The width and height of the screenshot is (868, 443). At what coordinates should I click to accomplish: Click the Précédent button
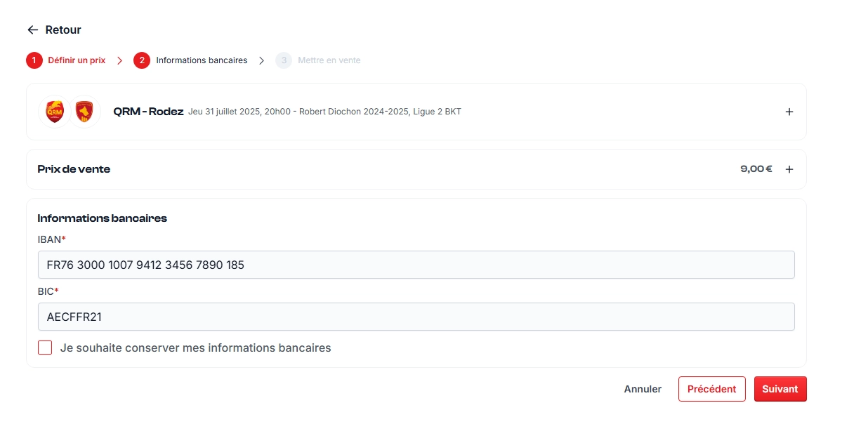coord(711,389)
